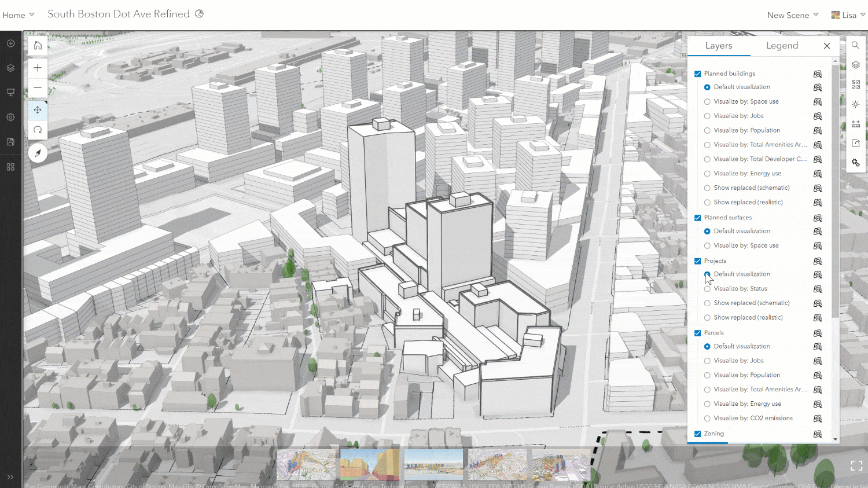The image size is (868, 488).
Task: Click the icon beside the scene title
Action: [200, 14]
